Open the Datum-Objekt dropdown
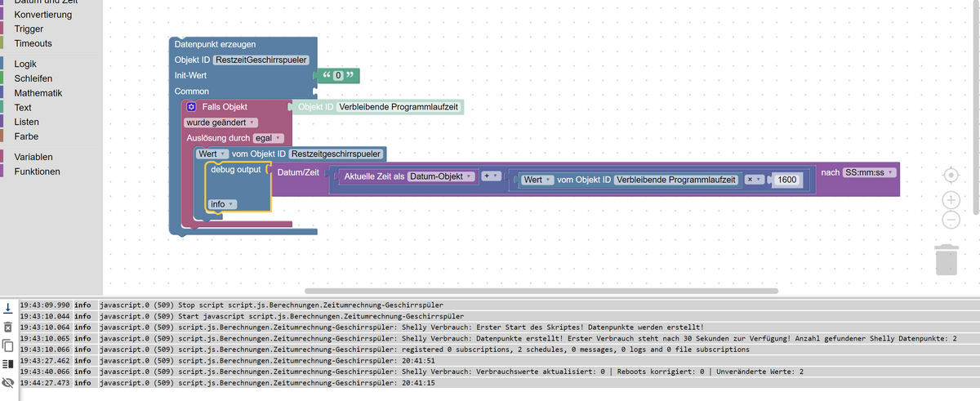 coord(441,176)
